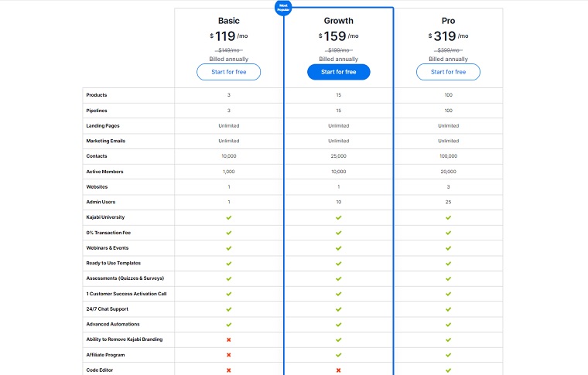The image size is (588, 375).
Task: Click green check for Basic Kajabi University
Action: (229, 217)
